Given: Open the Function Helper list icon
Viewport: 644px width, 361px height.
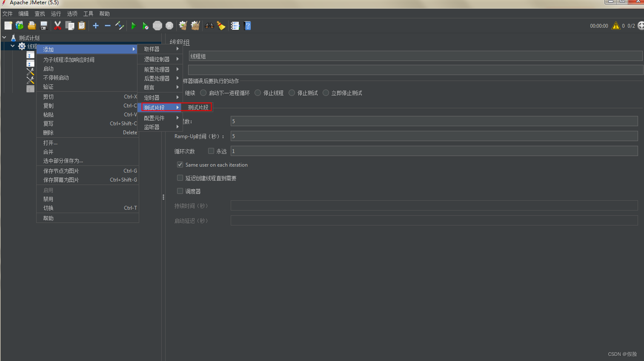Looking at the screenshot, I should pos(235,26).
